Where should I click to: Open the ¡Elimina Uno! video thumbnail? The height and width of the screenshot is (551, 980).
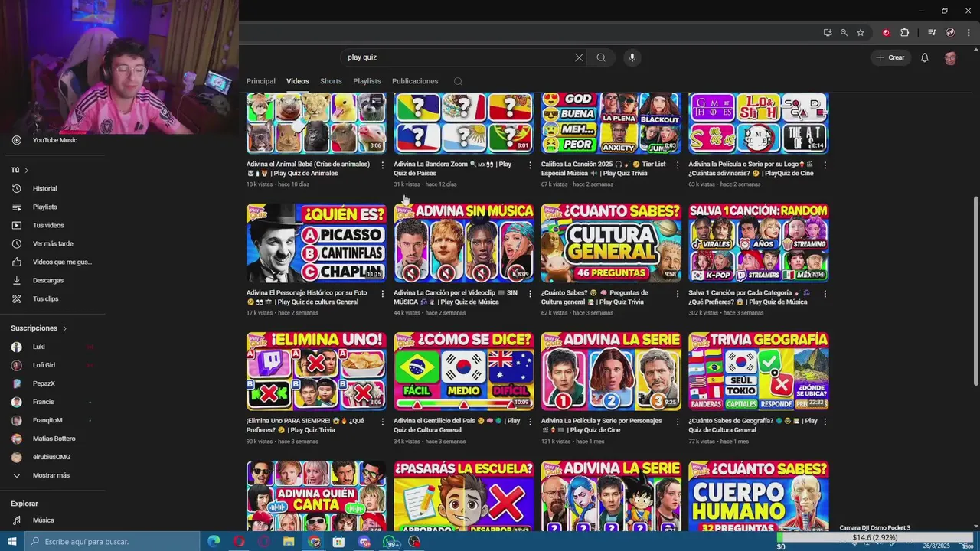coord(316,371)
